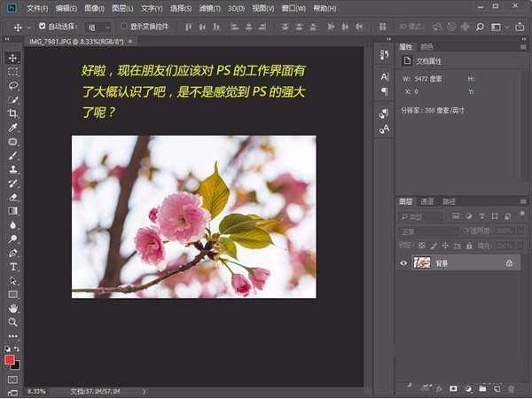This screenshot has height=399, width=532.
Task: Open the auto-select 组 dropdown
Action: (98, 27)
